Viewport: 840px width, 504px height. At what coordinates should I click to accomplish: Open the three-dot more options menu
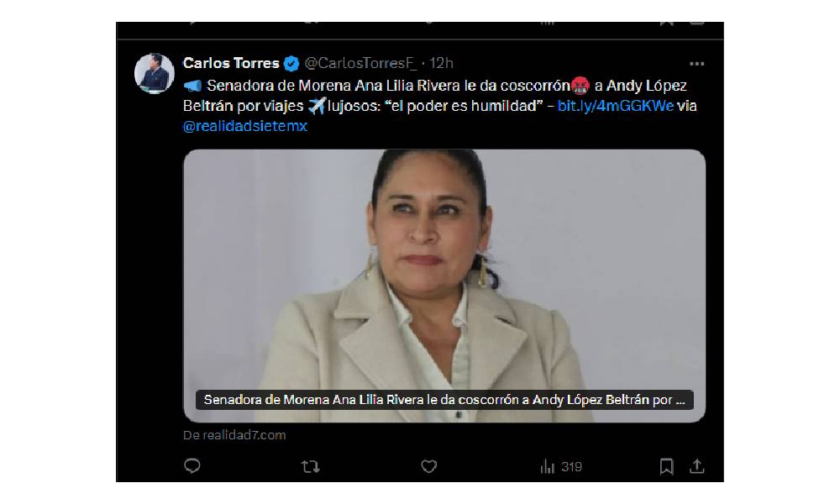(x=697, y=64)
